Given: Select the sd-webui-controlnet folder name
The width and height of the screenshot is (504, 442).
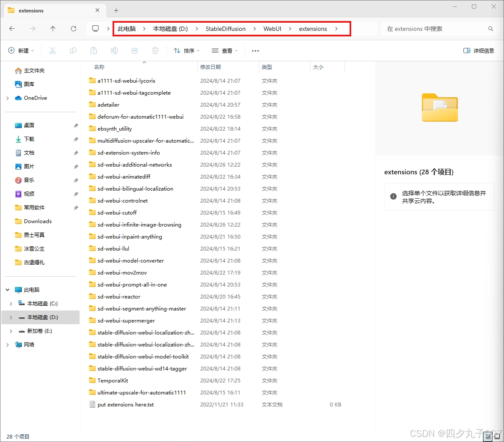Looking at the screenshot, I should (x=123, y=201).
